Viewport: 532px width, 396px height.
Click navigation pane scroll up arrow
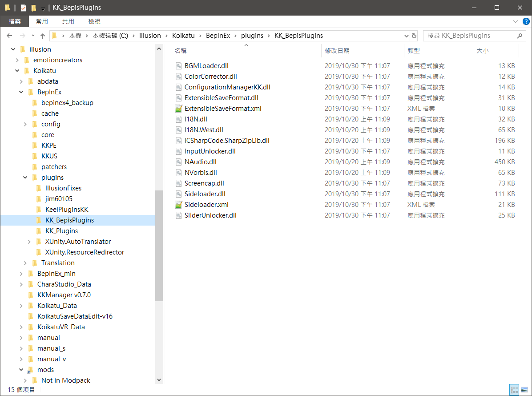[159, 49]
